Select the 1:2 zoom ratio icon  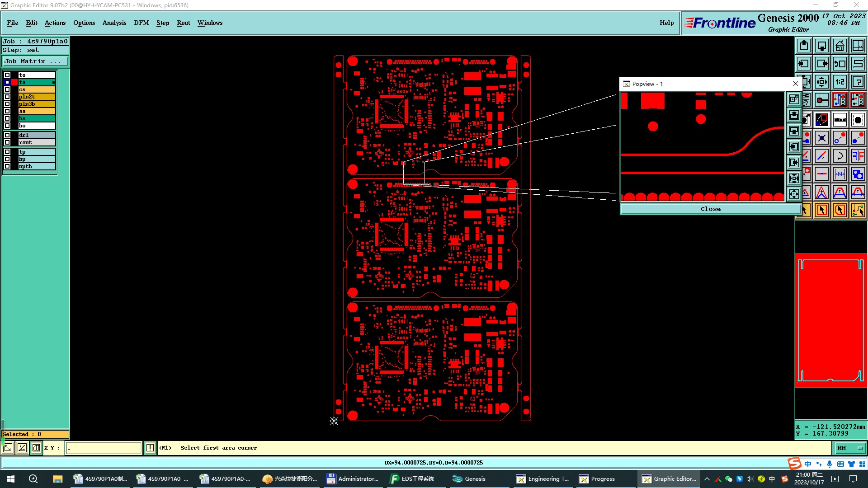840,82
